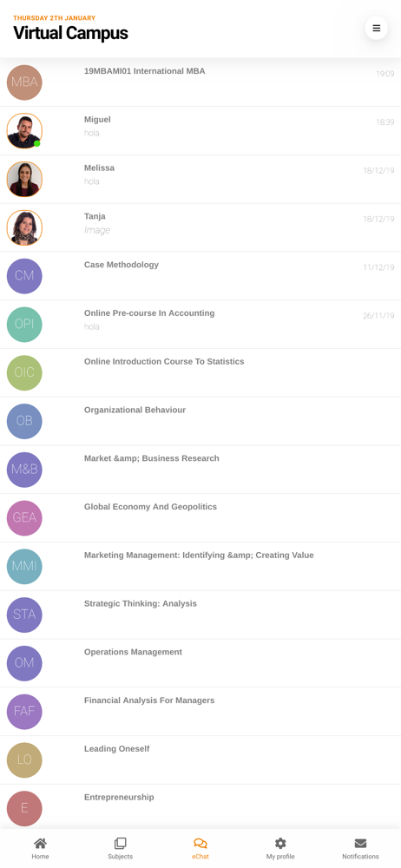Tap the MBA group avatar

[24, 82]
